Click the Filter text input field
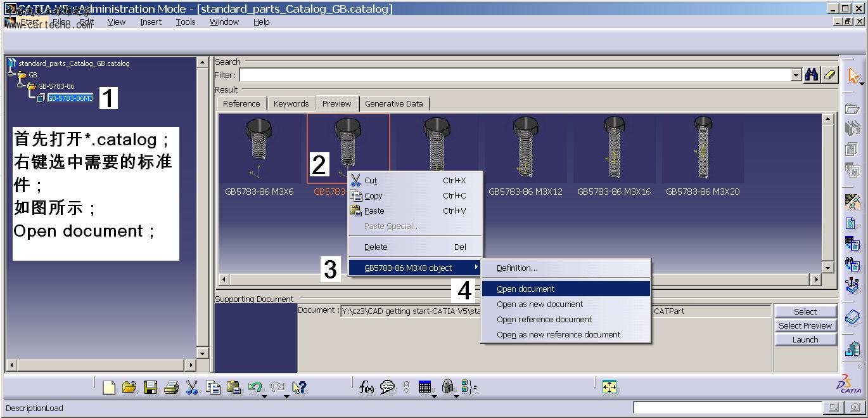Screen dimensions: 868x418 point(514,75)
